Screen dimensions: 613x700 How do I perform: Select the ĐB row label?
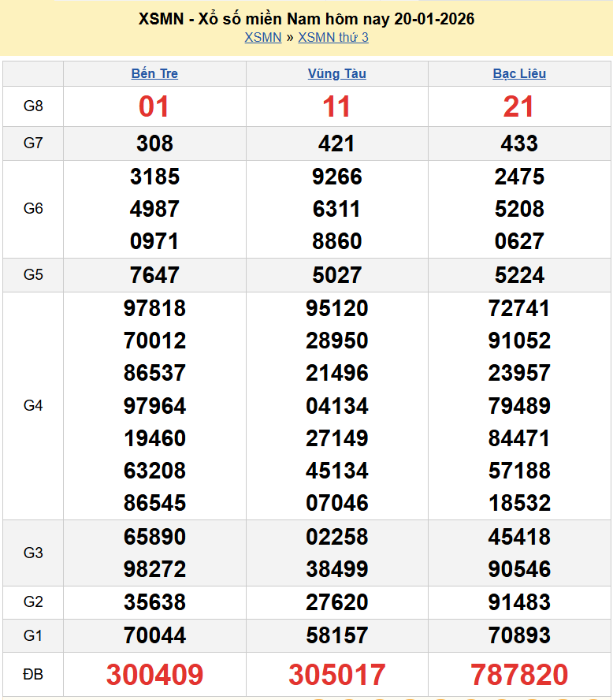coord(33,675)
